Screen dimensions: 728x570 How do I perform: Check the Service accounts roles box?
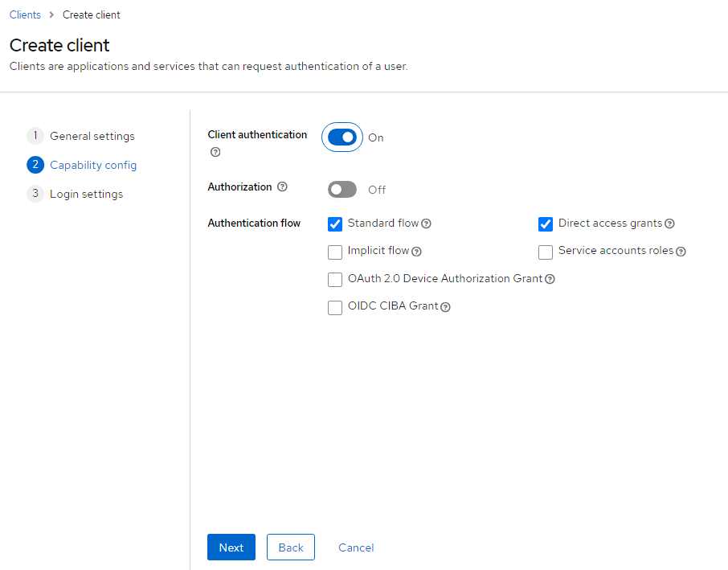(x=546, y=252)
